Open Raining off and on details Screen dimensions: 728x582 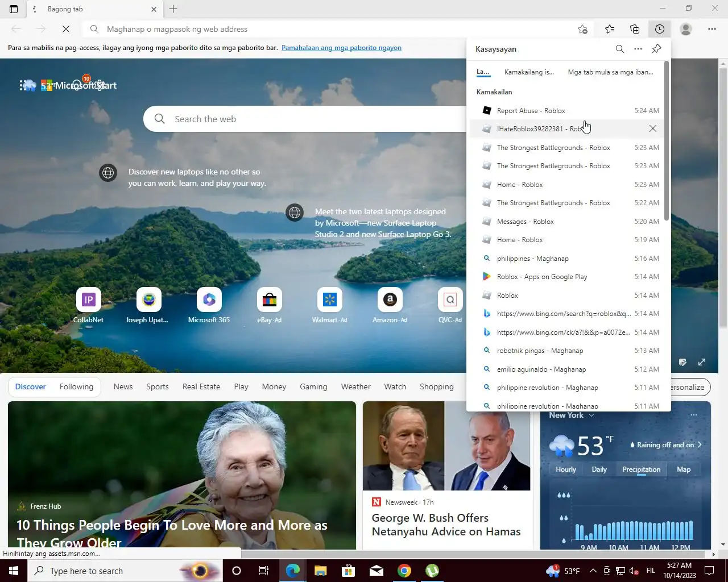666,445
